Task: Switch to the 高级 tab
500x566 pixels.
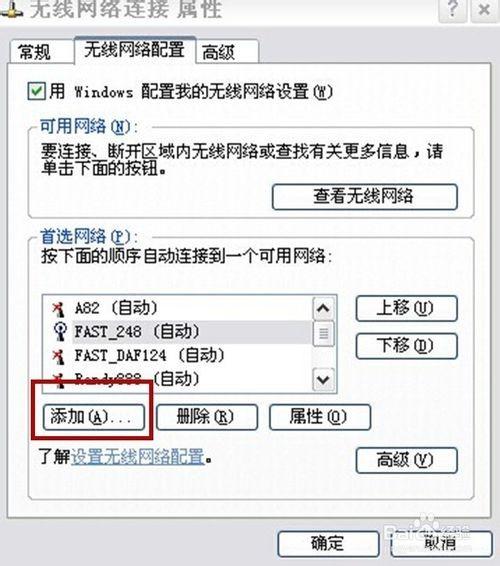Action: [218, 53]
